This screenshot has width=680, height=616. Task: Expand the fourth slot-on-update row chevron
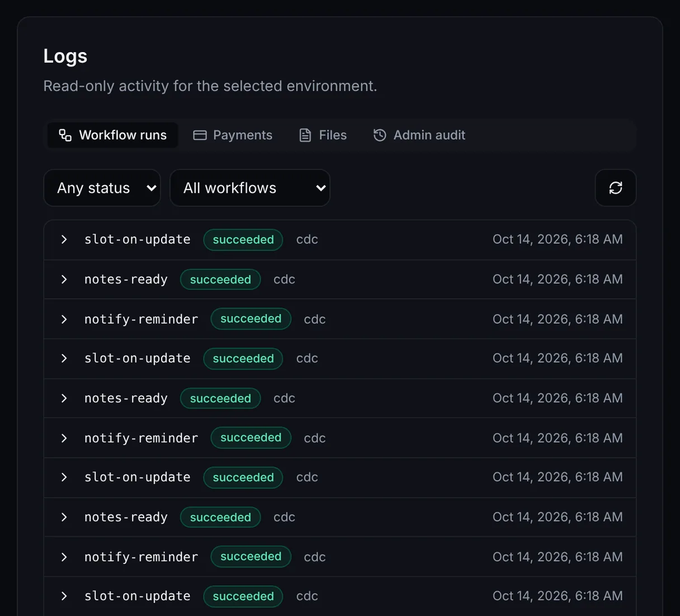tap(64, 596)
